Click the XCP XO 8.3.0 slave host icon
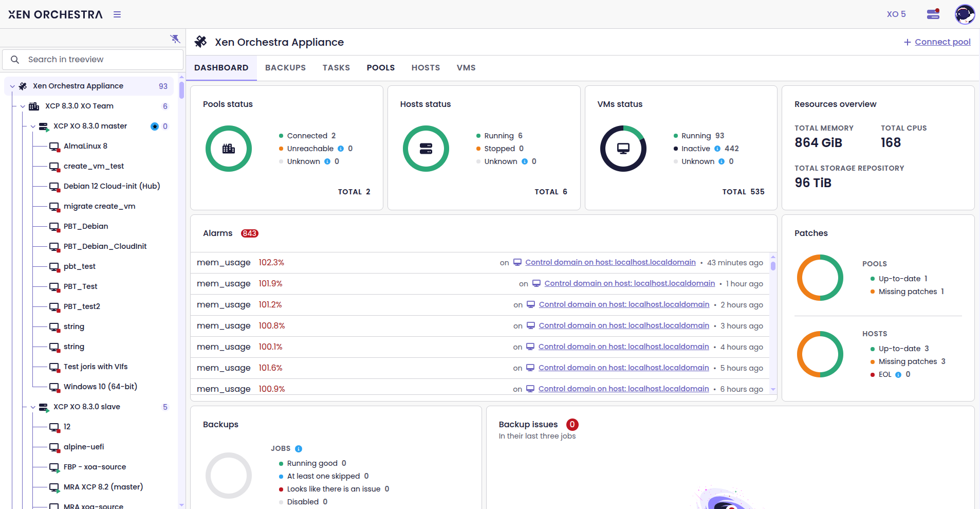The image size is (980, 509). pos(44,407)
